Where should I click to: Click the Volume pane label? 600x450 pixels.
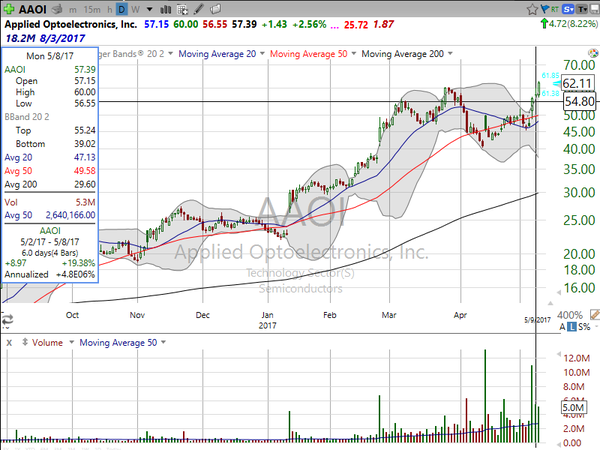pyautogui.click(x=47, y=342)
